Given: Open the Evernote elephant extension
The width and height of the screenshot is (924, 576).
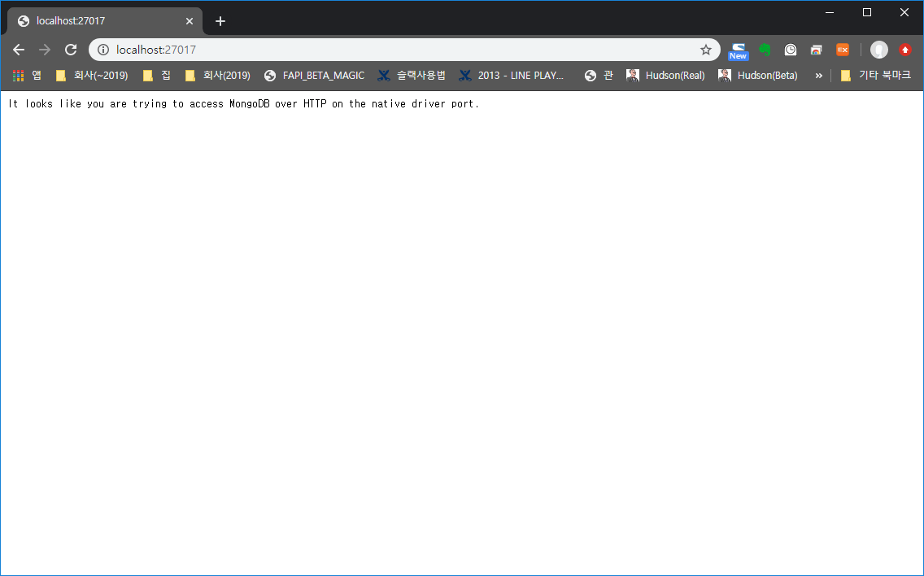Looking at the screenshot, I should [x=765, y=50].
